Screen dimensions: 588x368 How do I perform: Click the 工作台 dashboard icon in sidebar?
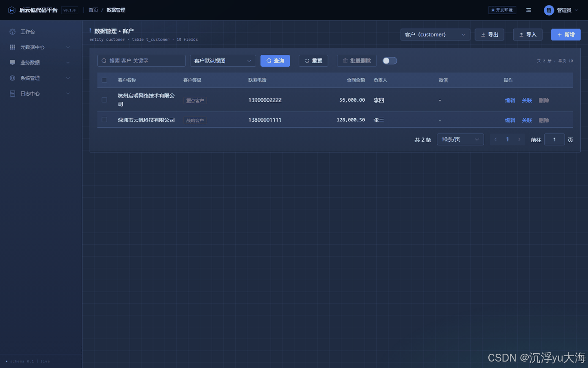pos(12,32)
